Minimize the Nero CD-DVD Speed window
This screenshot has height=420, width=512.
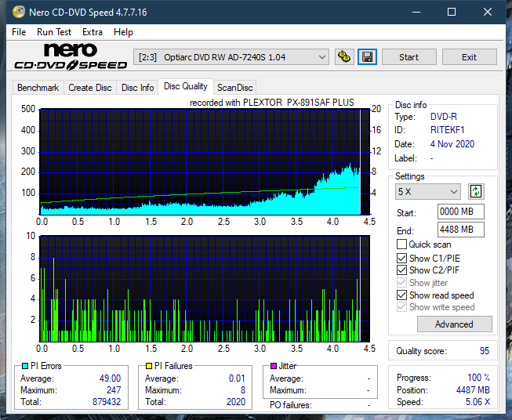tap(416, 12)
